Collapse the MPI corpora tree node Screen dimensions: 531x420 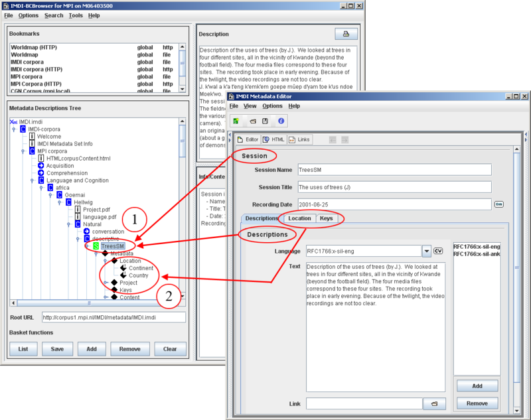point(23,151)
